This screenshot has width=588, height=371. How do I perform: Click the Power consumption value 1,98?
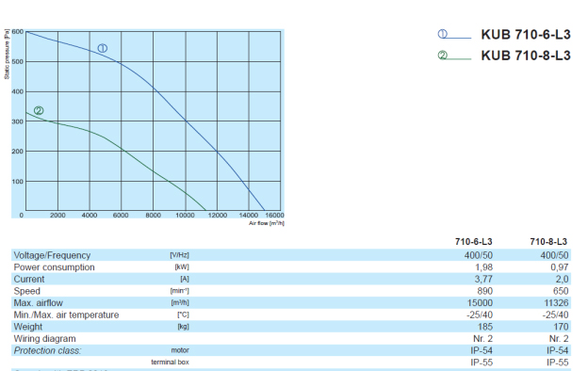pos(483,267)
